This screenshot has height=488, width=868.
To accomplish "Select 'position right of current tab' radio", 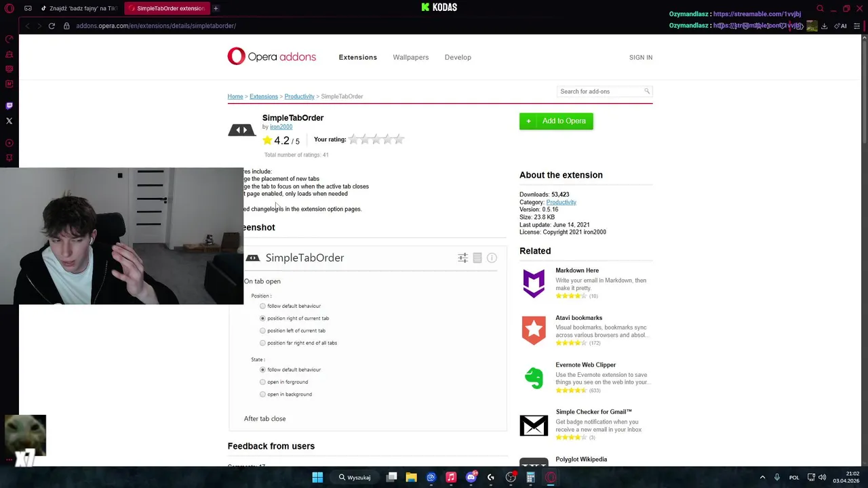I will tap(262, 319).
